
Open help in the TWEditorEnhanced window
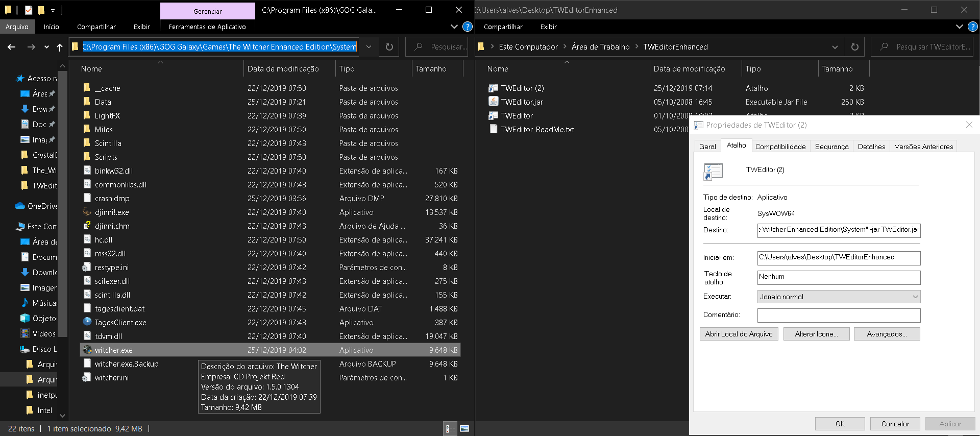click(x=973, y=27)
